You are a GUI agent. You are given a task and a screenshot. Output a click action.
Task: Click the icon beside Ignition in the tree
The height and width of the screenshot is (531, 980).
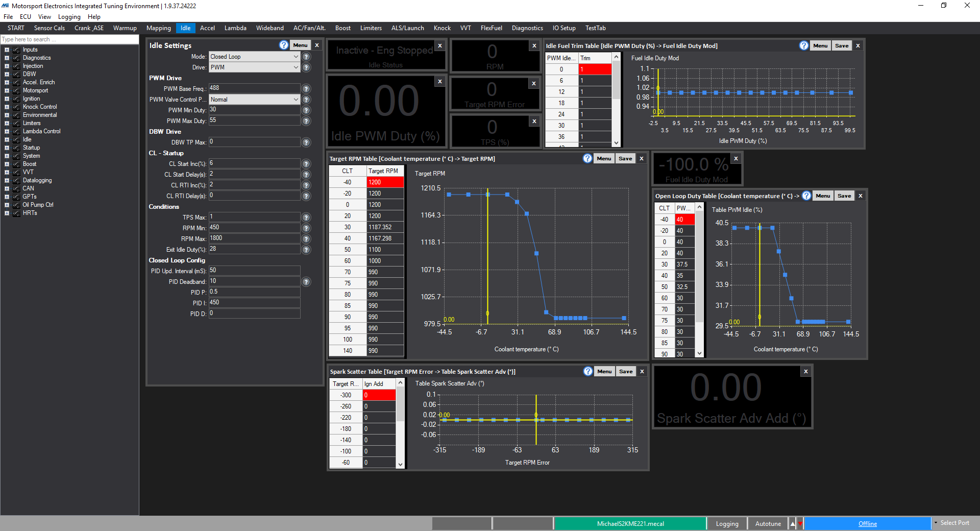(x=16, y=99)
